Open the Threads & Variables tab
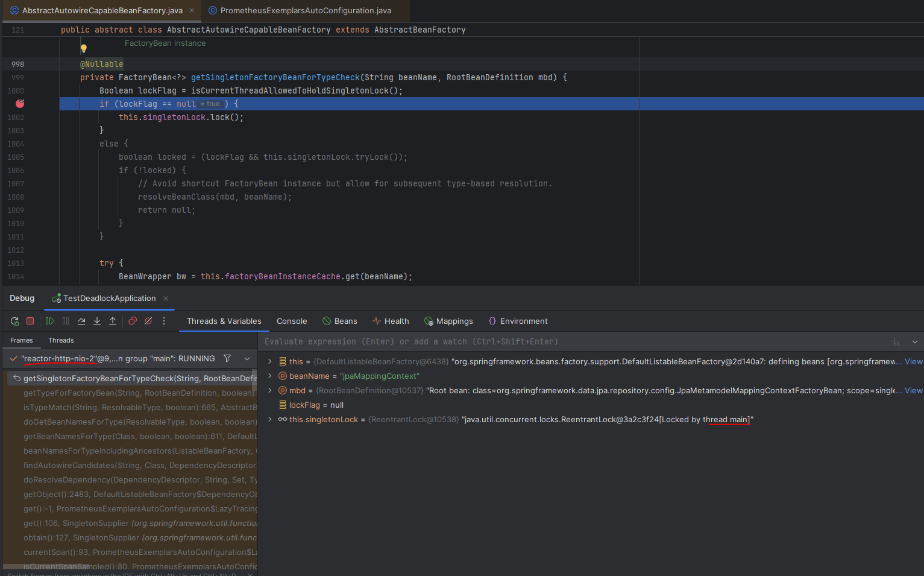924x576 pixels. tap(224, 321)
